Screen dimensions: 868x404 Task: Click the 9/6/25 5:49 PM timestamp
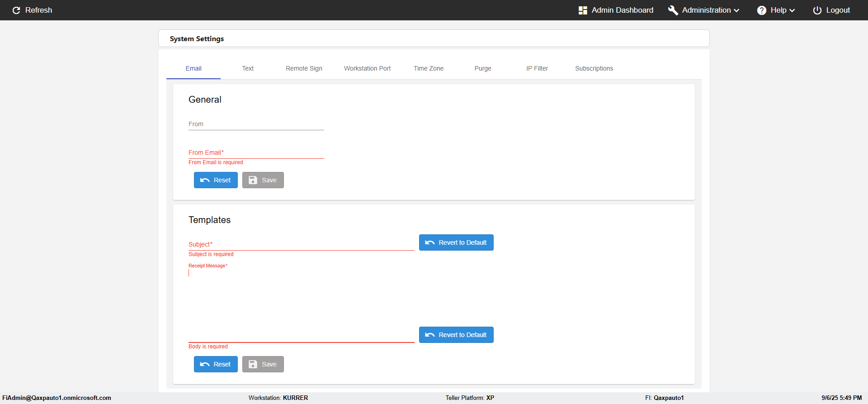click(x=842, y=398)
